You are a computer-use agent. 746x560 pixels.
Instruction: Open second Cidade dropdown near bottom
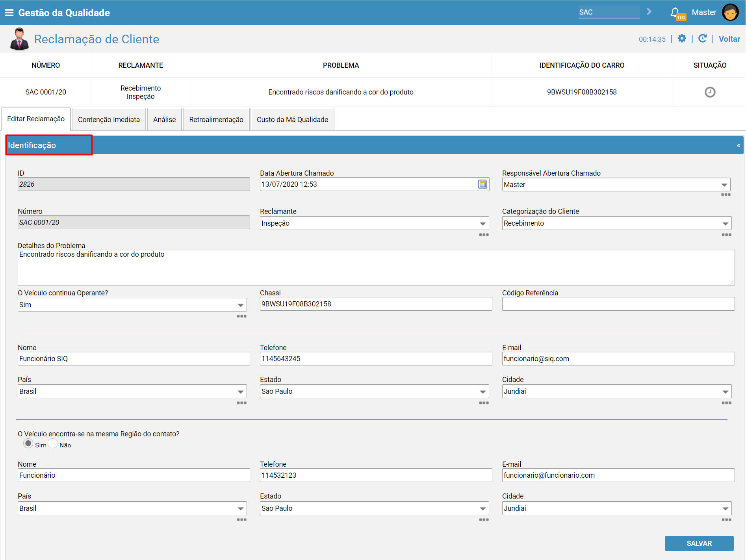tap(617, 508)
